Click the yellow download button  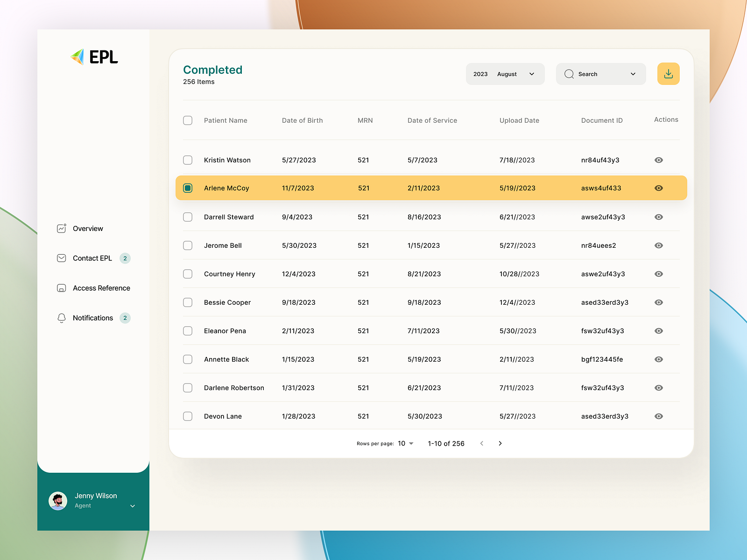tap(668, 74)
